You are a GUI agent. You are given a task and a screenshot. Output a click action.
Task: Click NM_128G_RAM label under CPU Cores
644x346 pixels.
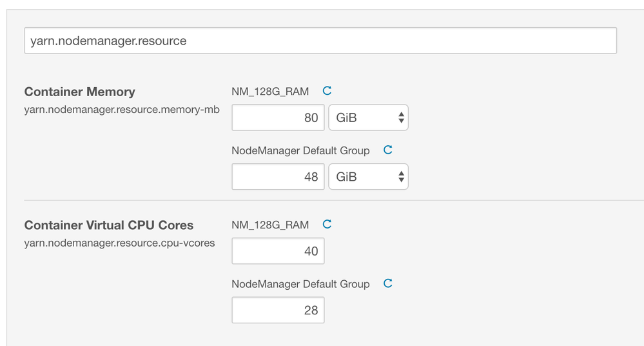tap(270, 225)
